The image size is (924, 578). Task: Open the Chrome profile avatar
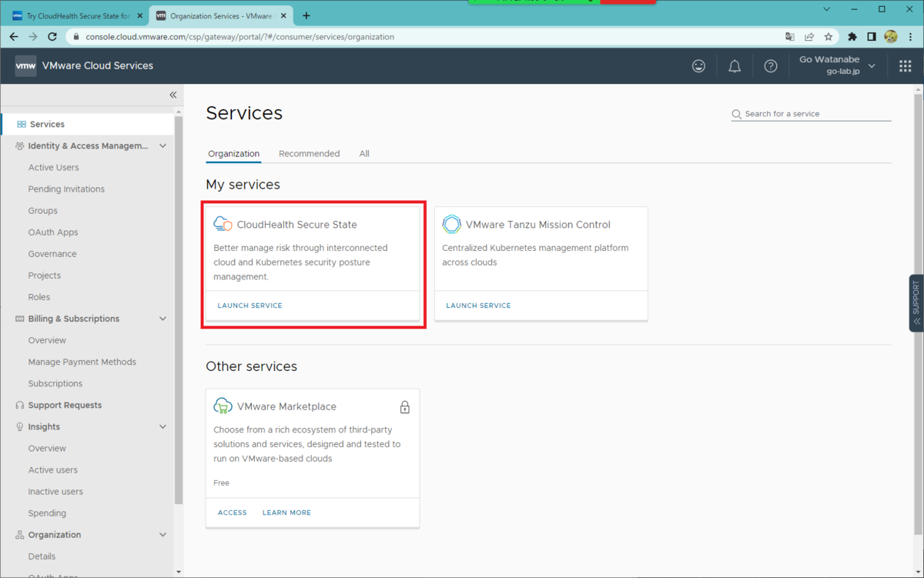tap(891, 37)
